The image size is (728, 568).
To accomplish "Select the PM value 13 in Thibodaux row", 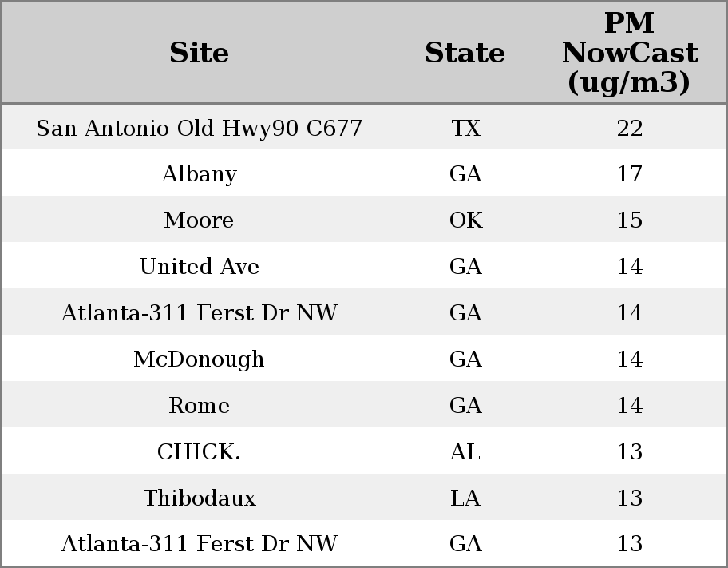I will [630, 498].
